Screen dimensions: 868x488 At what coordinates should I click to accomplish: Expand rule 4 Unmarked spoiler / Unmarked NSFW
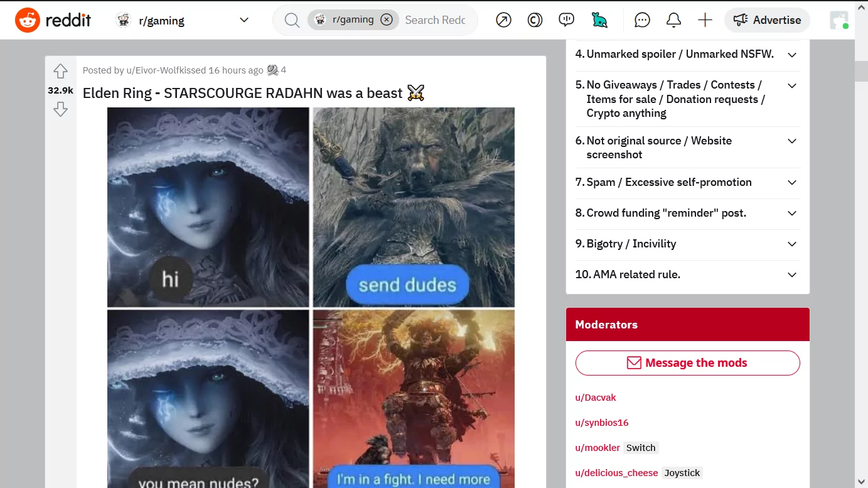(x=688, y=55)
